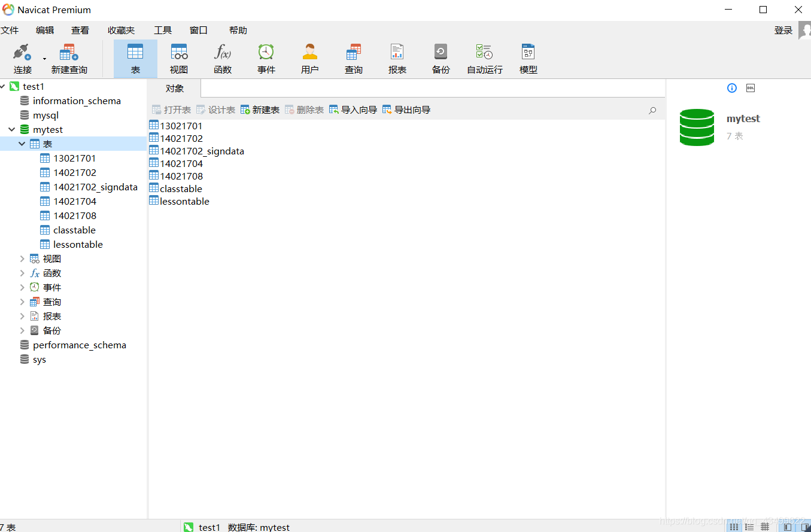Screen dimensions: 811x532
Task: Switch to detail view in status bar
Action: (749, 527)
